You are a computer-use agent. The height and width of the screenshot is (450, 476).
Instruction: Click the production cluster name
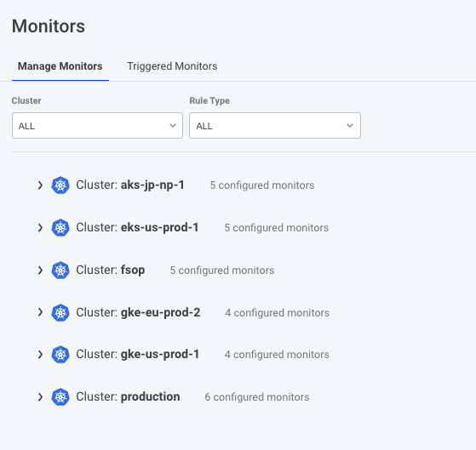pyautogui.click(x=150, y=396)
